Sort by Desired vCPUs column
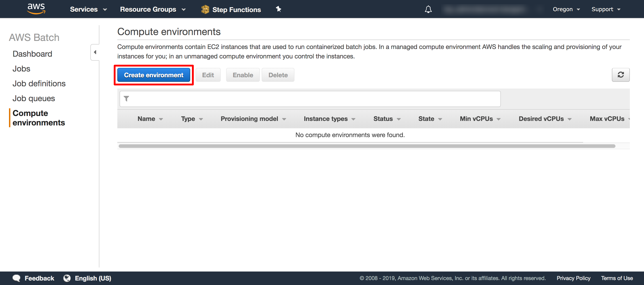 point(545,119)
